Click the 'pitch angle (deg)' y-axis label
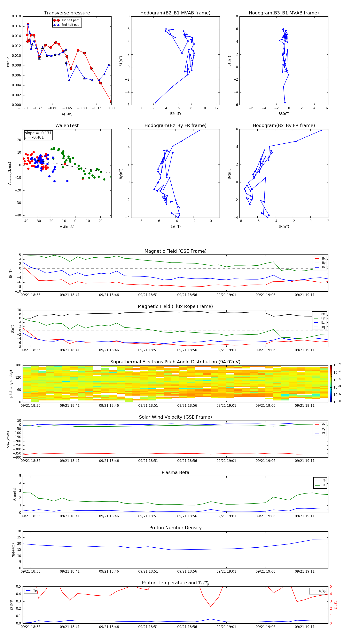The image size is (351, 644). click(x=11, y=384)
